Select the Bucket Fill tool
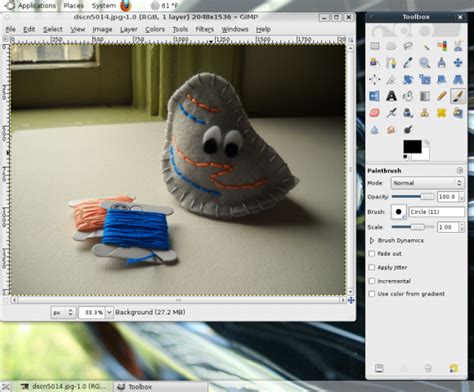This screenshot has height=392, width=474. (408, 96)
